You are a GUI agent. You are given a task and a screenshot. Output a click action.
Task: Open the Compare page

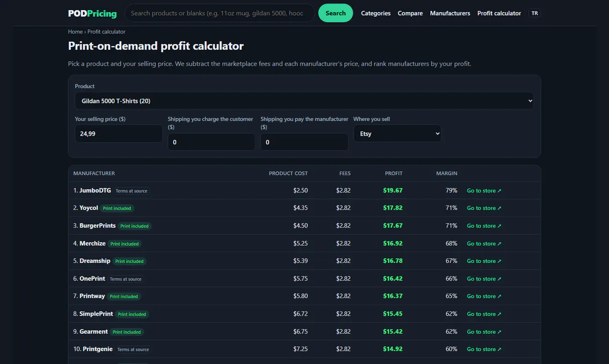[410, 13]
